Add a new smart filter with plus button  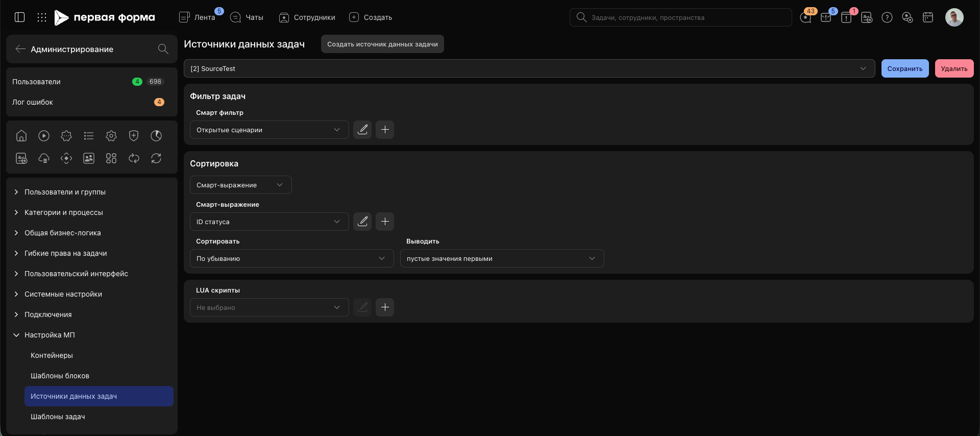(385, 130)
